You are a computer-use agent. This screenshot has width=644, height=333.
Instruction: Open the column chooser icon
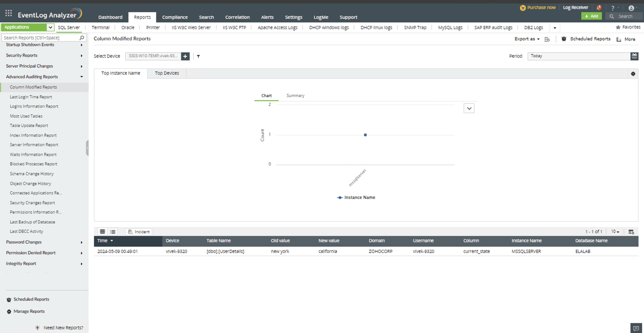point(631,232)
